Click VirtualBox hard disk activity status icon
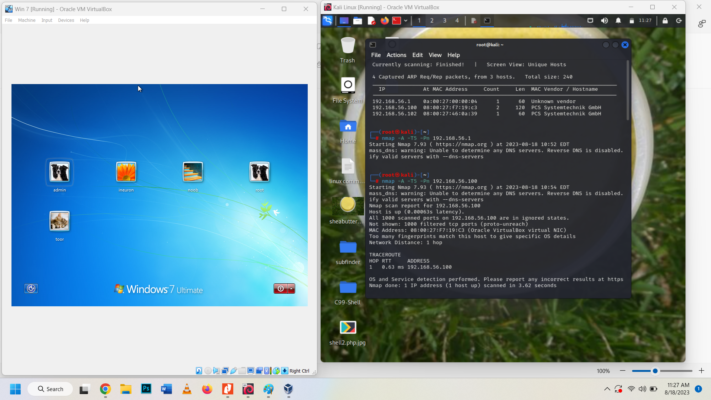 [199, 371]
